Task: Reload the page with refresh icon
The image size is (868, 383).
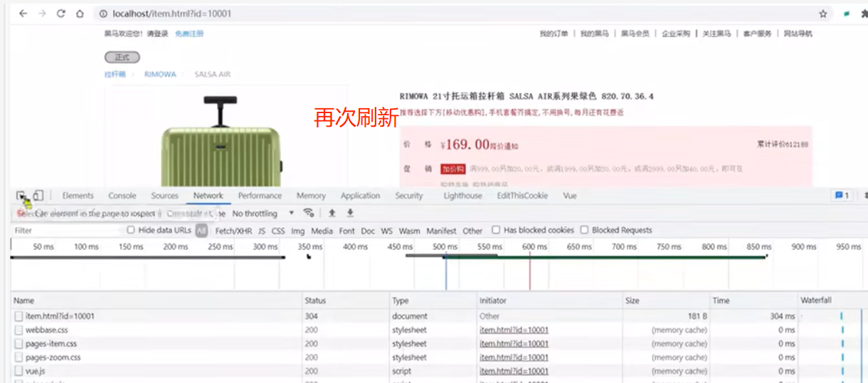Action: tap(61, 14)
